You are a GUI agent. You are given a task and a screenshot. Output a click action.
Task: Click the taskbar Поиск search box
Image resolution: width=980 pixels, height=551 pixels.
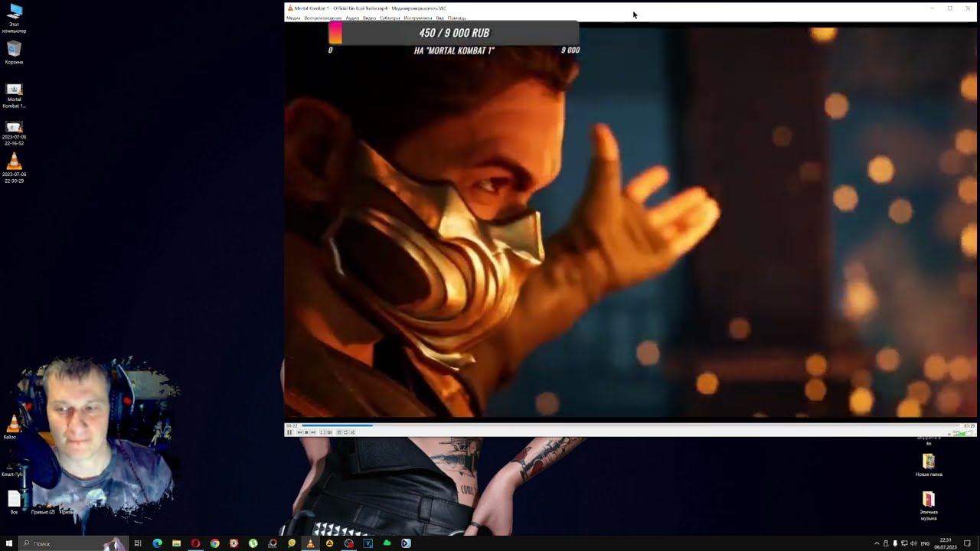pyautogui.click(x=72, y=543)
